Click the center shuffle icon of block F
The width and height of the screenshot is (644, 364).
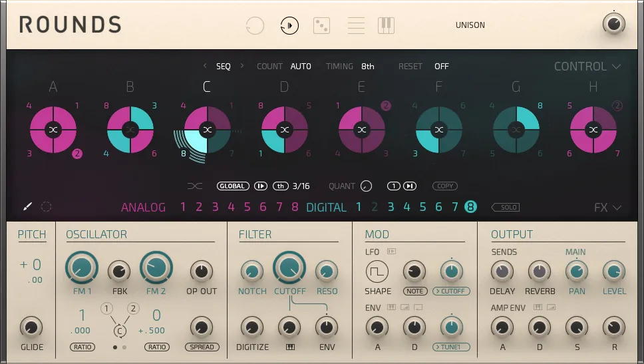point(439,130)
